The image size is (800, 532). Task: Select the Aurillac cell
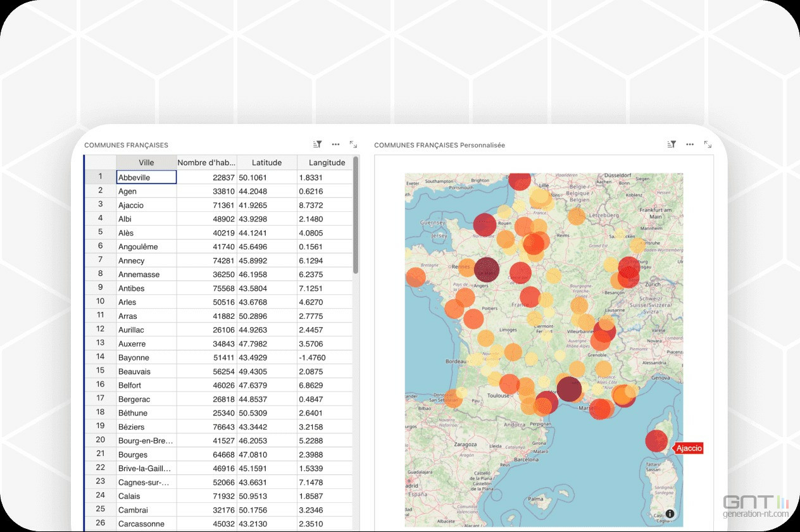146,330
